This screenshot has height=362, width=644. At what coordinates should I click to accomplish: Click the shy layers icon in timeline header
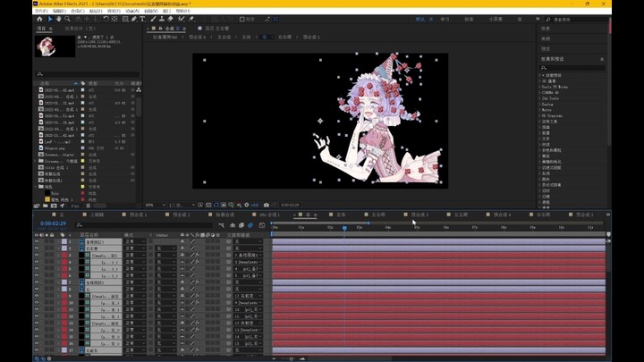233,225
